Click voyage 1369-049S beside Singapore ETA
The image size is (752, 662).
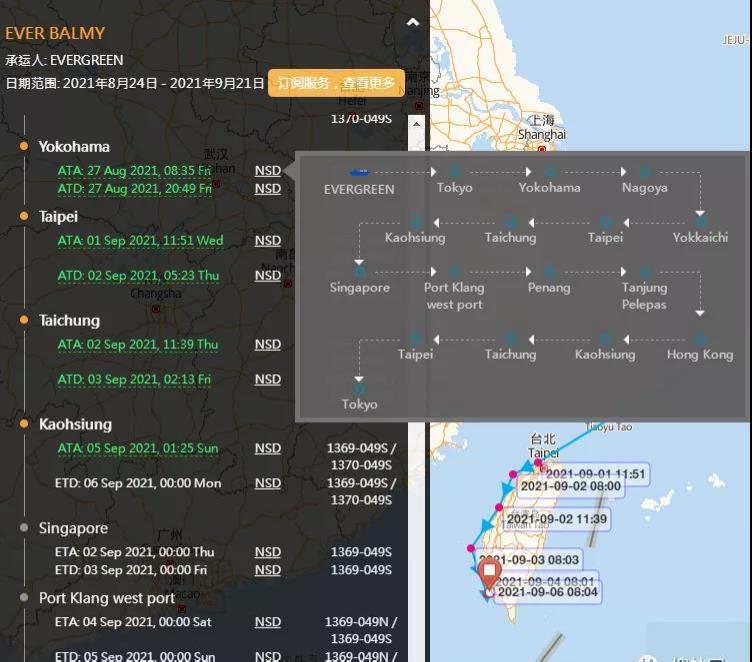(361, 552)
